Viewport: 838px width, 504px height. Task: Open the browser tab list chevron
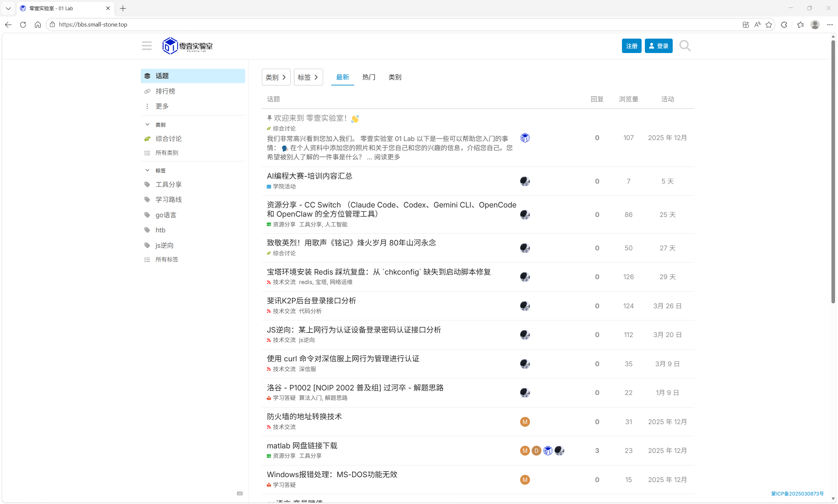8,8
